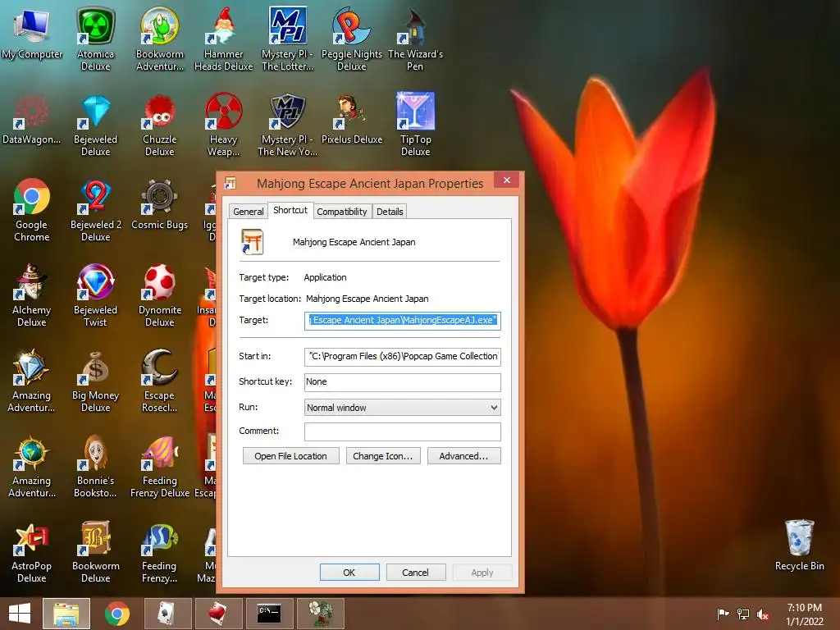840x630 pixels.
Task: Open the solitaire cards taskbar item
Action: pyautogui.click(x=167, y=614)
